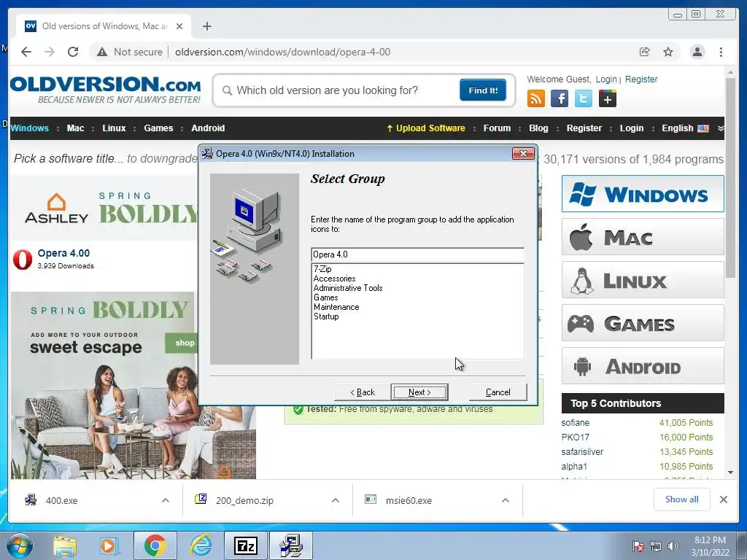Expand options for msie60.exe download

[x=506, y=500]
